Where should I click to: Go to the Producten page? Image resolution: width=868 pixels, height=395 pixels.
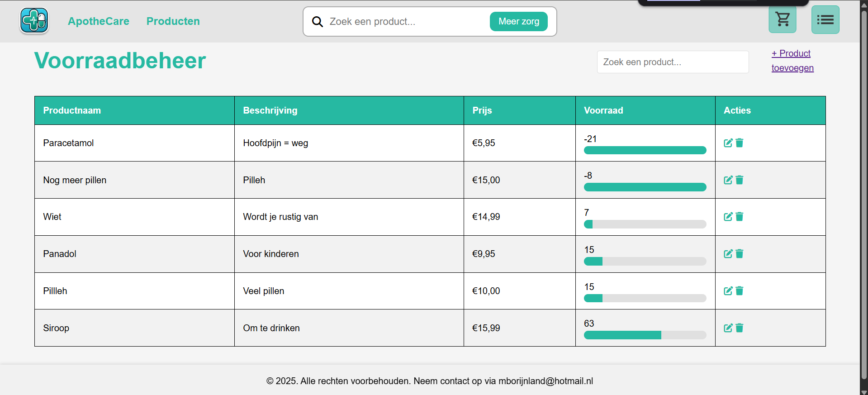pos(173,21)
